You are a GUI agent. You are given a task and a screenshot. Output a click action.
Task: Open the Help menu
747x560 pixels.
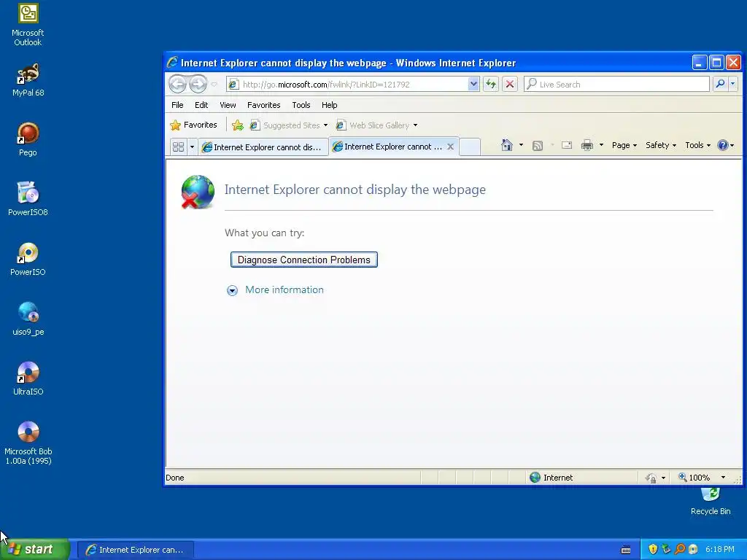tap(329, 105)
